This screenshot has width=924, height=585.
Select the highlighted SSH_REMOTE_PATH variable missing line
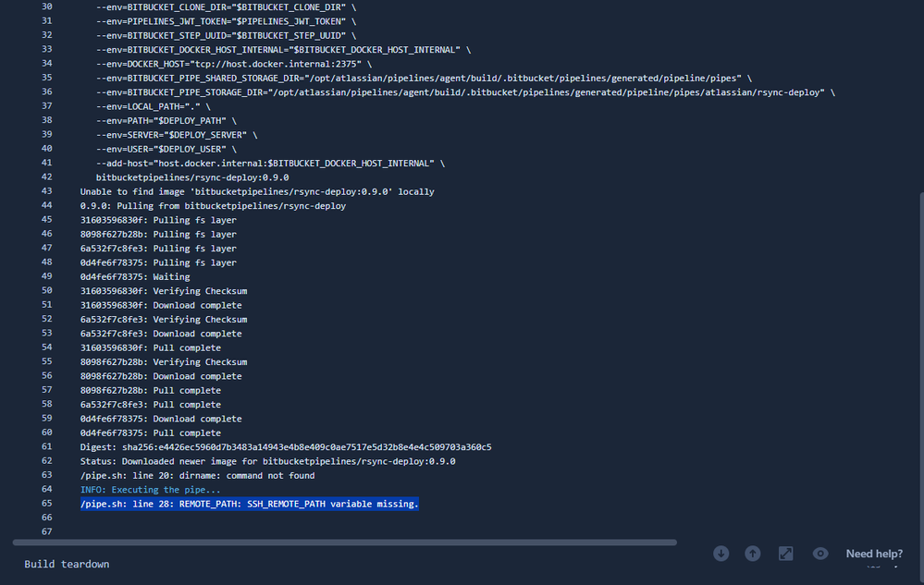point(250,504)
